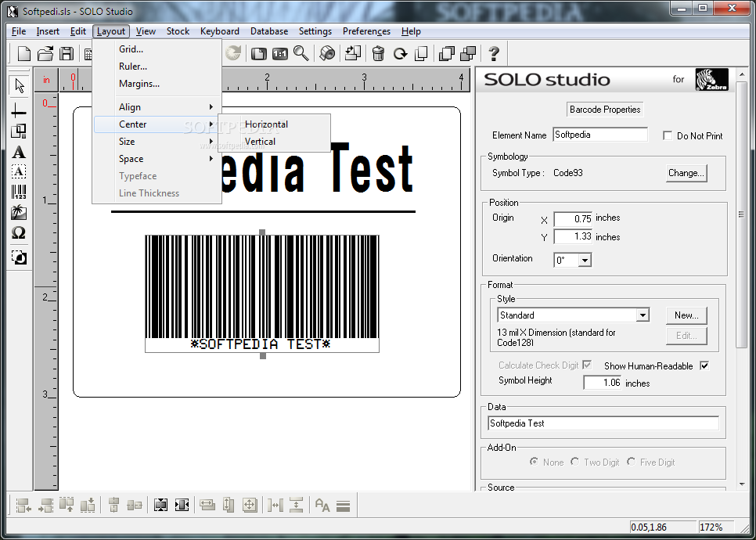Click the Origin X value field
756x540 pixels.
click(x=573, y=219)
